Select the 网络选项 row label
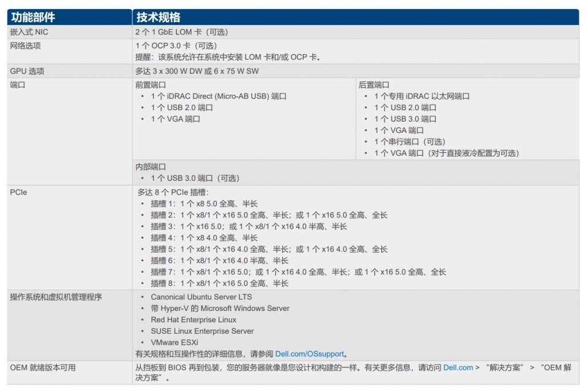The height and width of the screenshot is (392, 585). [25, 46]
